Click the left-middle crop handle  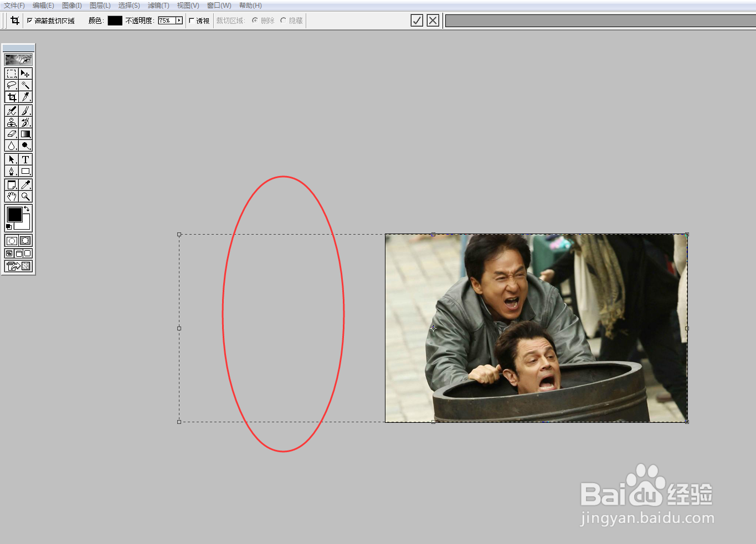coord(179,328)
